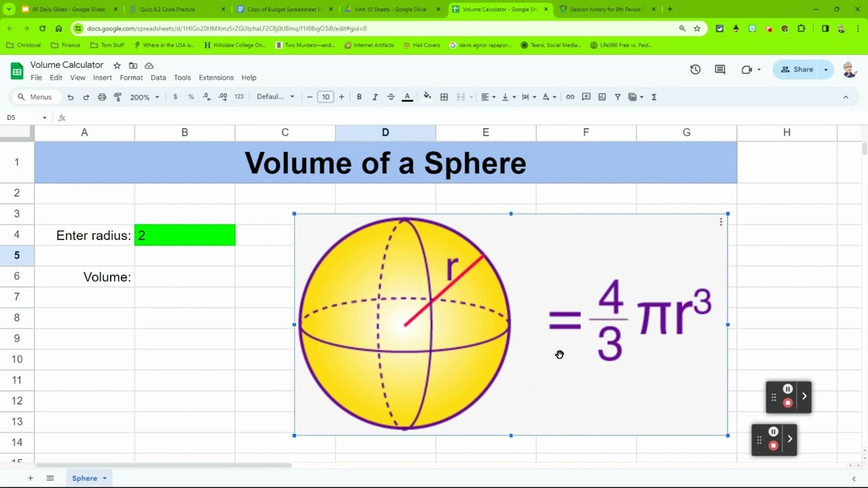
Task: Open the Default font dropdown
Action: pyautogui.click(x=275, y=97)
